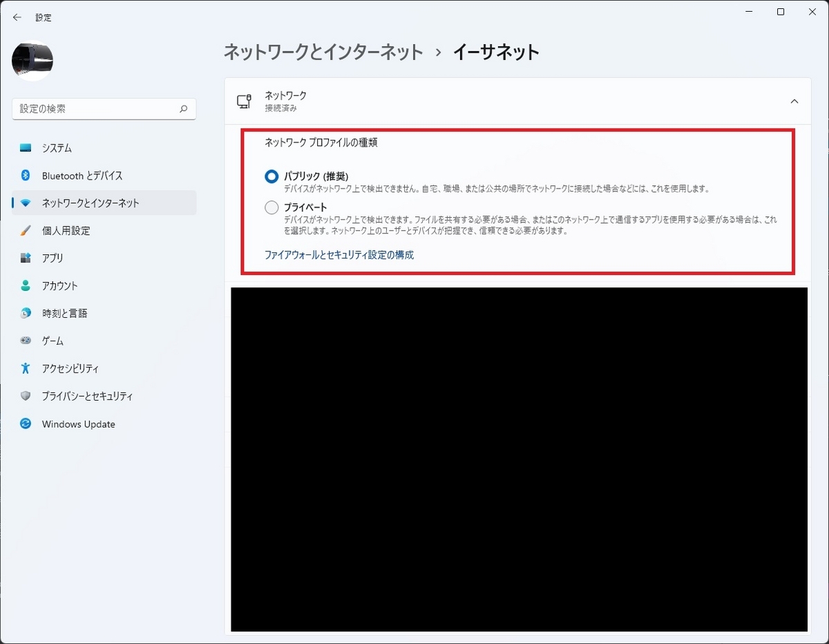The image size is (829, 644).
Task: Click the Windows Update sync icon
Action: (26, 424)
